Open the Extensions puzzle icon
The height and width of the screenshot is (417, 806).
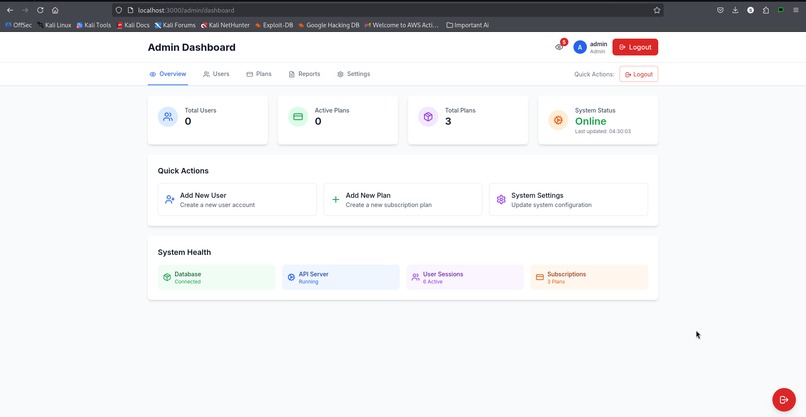[x=766, y=10]
